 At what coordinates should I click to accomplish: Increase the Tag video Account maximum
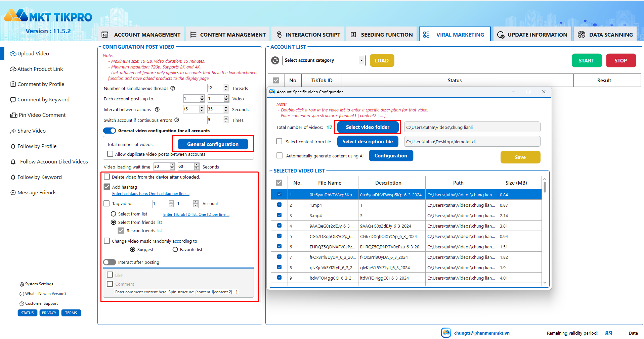(196, 202)
